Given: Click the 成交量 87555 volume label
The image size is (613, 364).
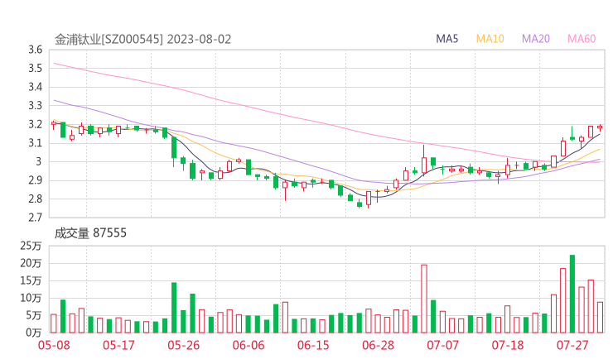Looking at the screenshot, I should (x=90, y=233).
